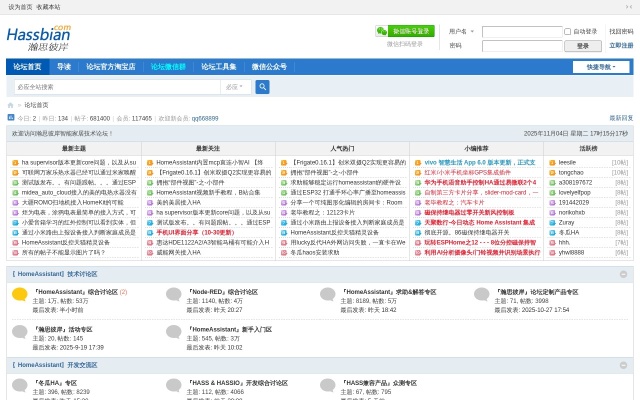Click the green WeChat login icon

pyautogui.click(x=381, y=31)
